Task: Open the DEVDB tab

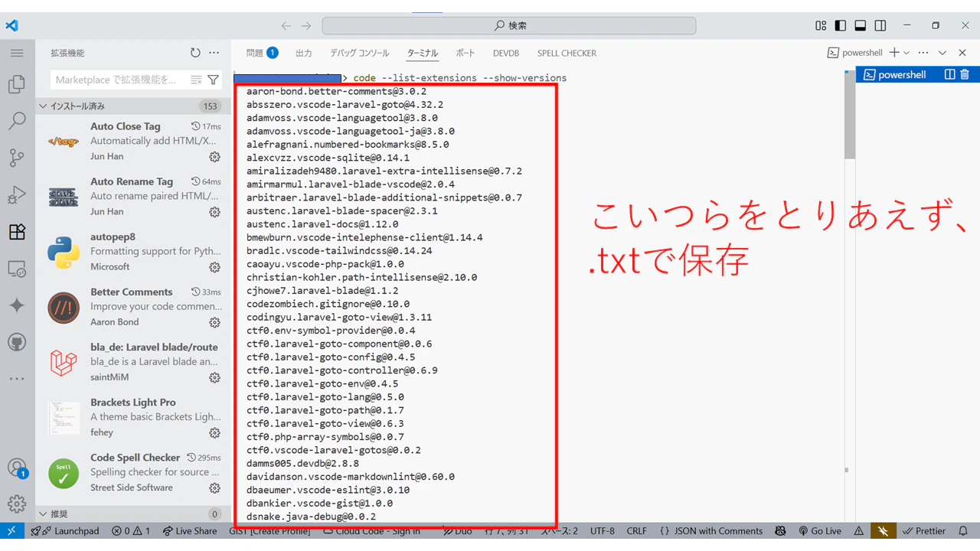Action: coord(506,53)
